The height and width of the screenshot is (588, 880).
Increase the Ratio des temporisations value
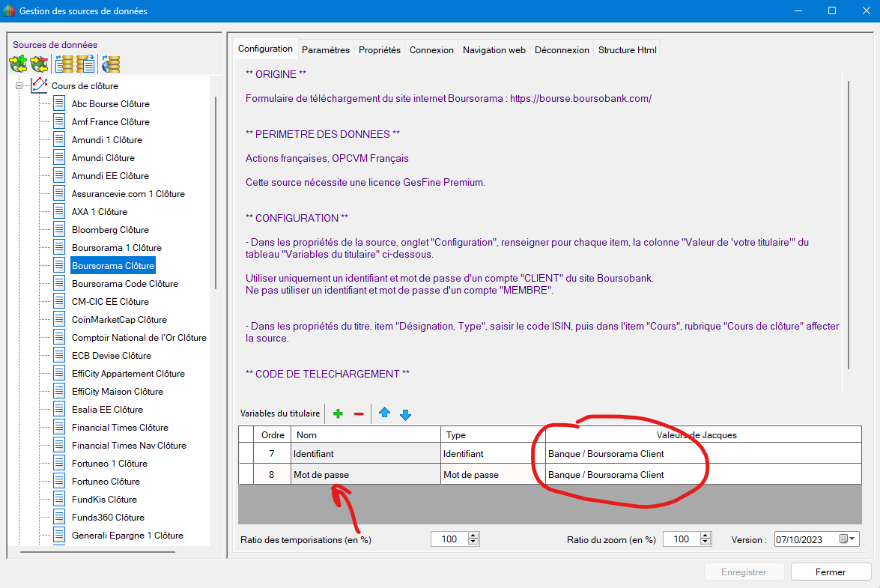(473, 536)
